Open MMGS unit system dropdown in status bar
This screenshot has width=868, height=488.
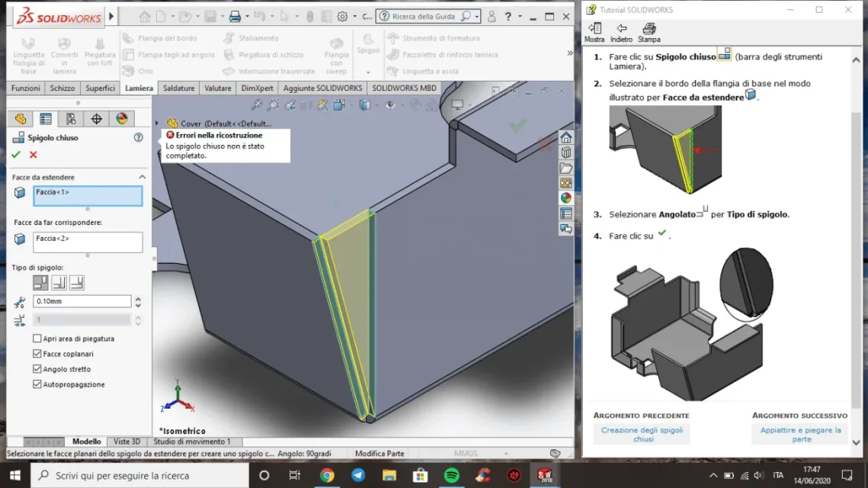click(x=506, y=454)
